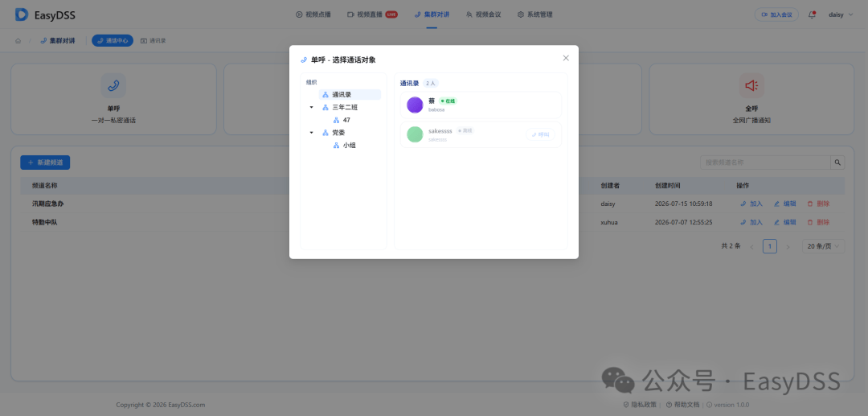868x416 pixels.
Task: Go to the previous page arrow
Action: 751,246
